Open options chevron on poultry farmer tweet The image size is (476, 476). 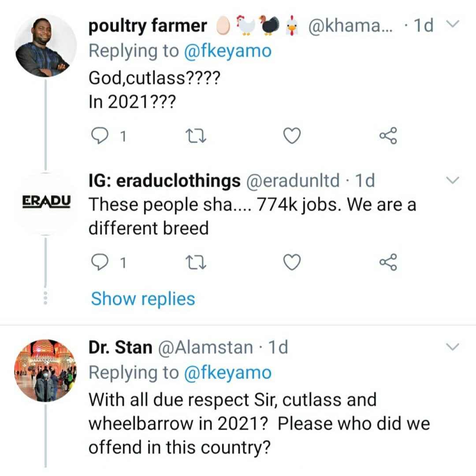[453, 24]
